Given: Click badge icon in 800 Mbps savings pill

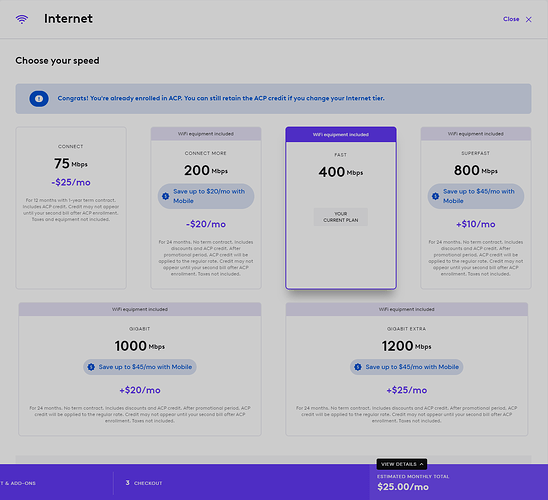Looking at the screenshot, I should [x=435, y=196].
